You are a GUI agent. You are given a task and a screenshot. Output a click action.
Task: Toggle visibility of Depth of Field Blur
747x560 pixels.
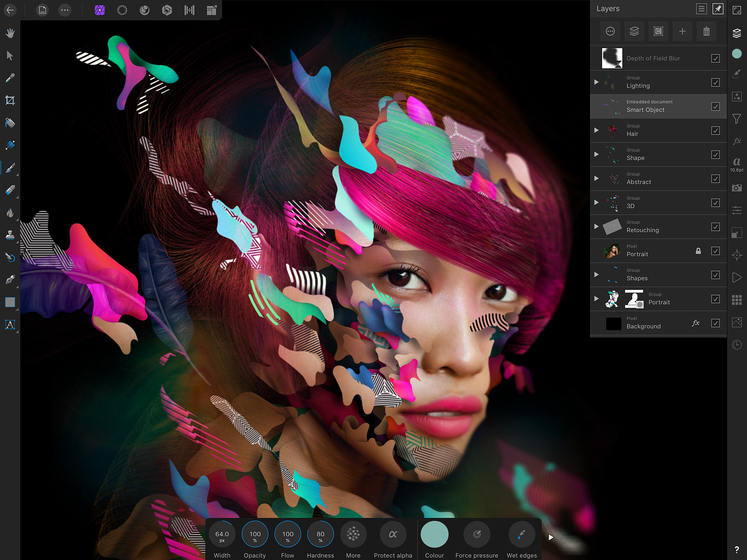[715, 59]
